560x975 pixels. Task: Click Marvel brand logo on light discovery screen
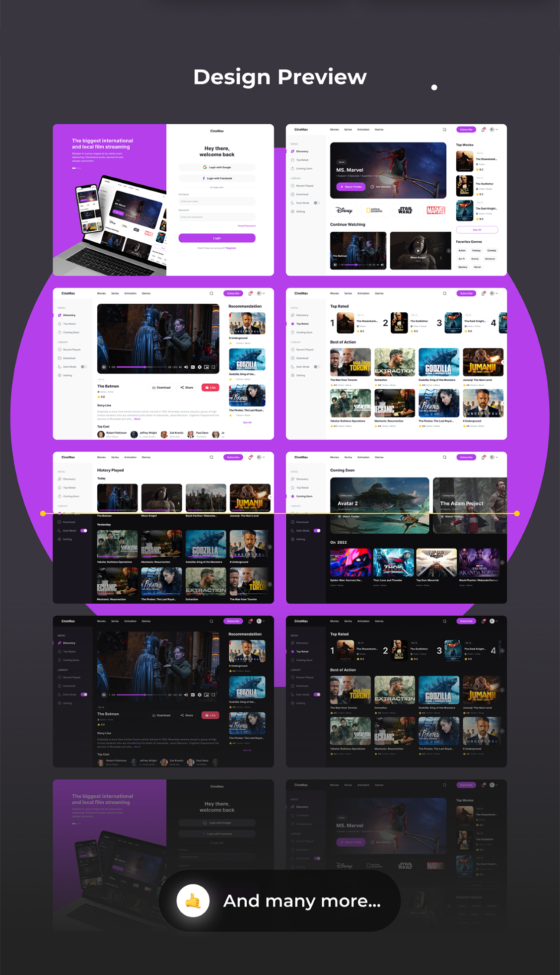tap(435, 210)
